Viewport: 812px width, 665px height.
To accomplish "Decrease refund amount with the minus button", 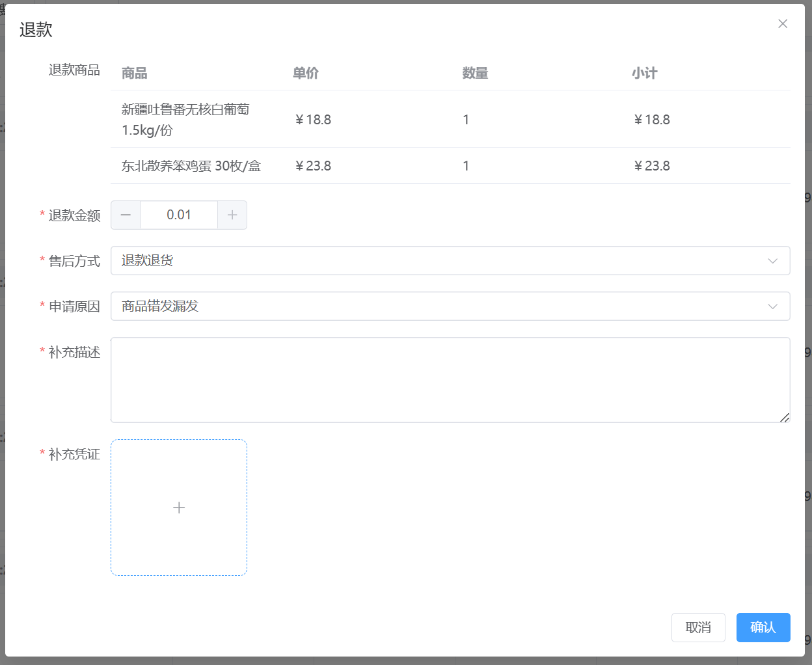I will pos(126,215).
